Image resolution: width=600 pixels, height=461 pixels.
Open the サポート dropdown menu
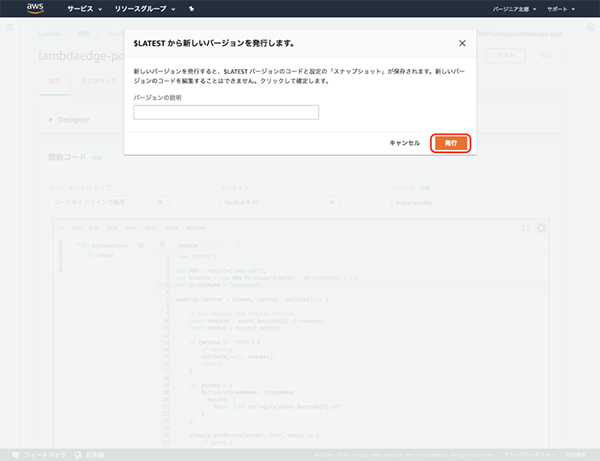point(571,8)
